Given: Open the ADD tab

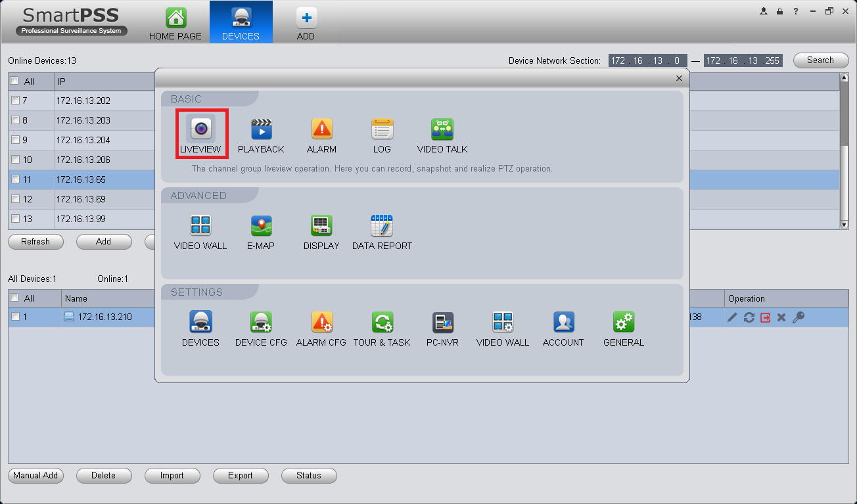Looking at the screenshot, I should [306, 23].
